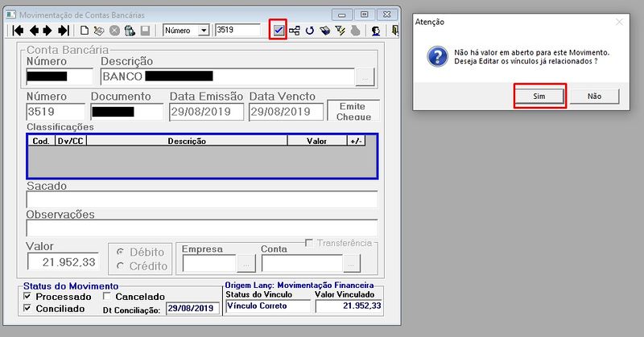Toggle the Conciliado checkbox

(27, 308)
